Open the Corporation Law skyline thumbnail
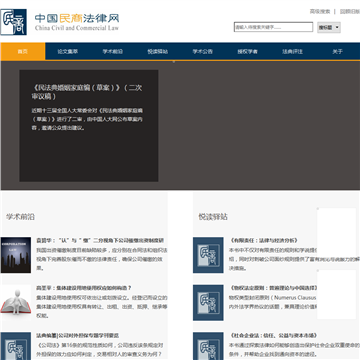 click(16, 255)
